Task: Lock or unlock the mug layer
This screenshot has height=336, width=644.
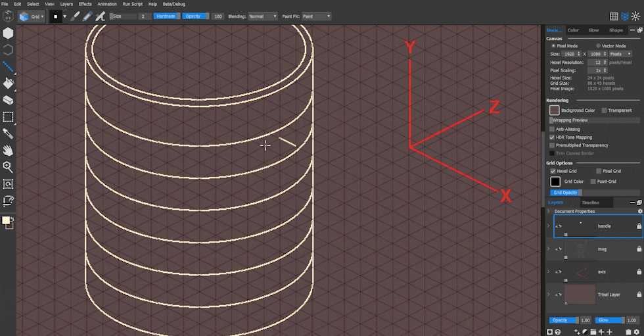Action: coord(639,249)
